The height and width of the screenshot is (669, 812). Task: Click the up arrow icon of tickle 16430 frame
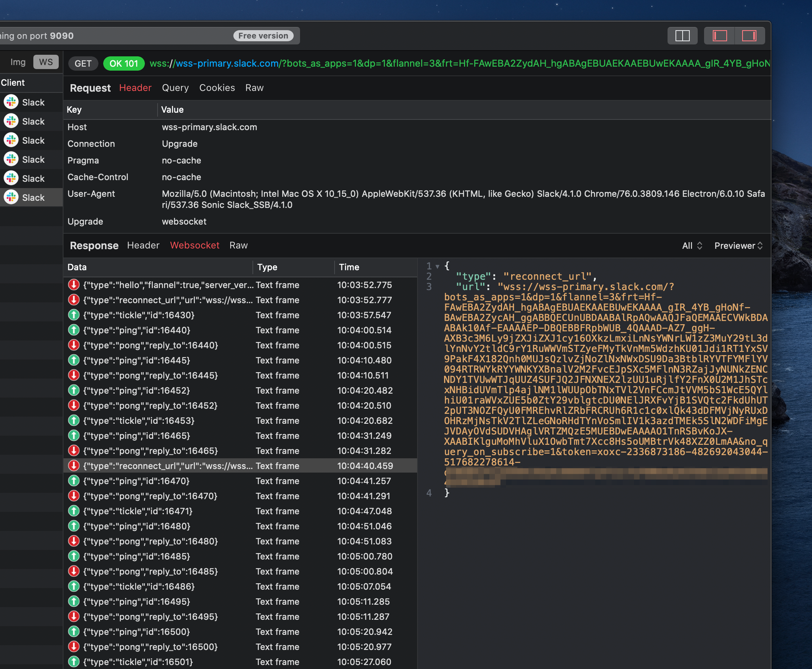click(x=73, y=315)
